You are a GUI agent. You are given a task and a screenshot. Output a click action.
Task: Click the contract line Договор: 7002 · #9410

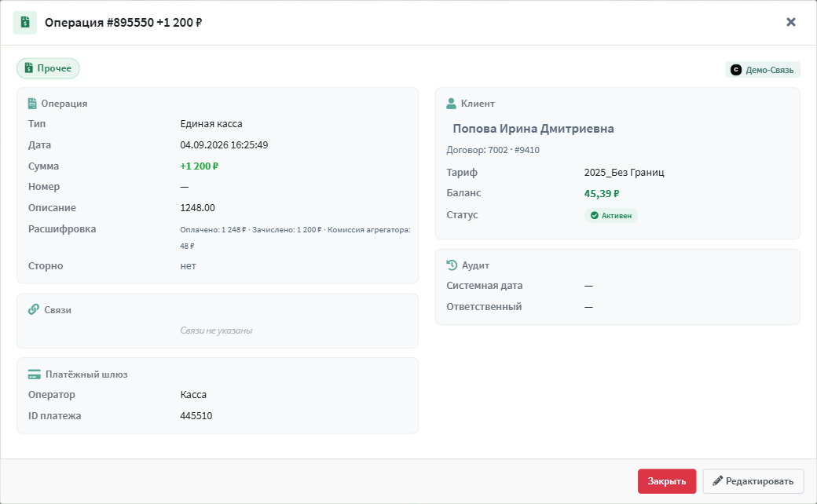pyautogui.click(x=493, y=150)
